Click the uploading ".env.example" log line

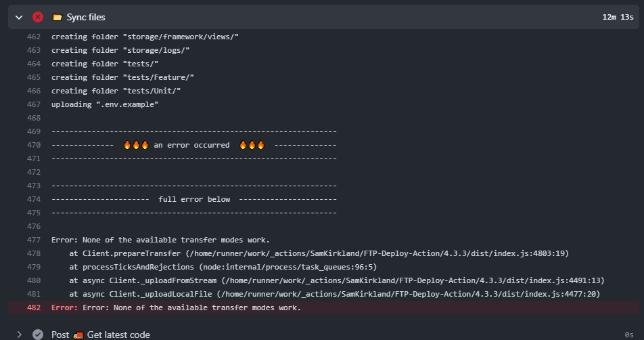coord(105,104)
